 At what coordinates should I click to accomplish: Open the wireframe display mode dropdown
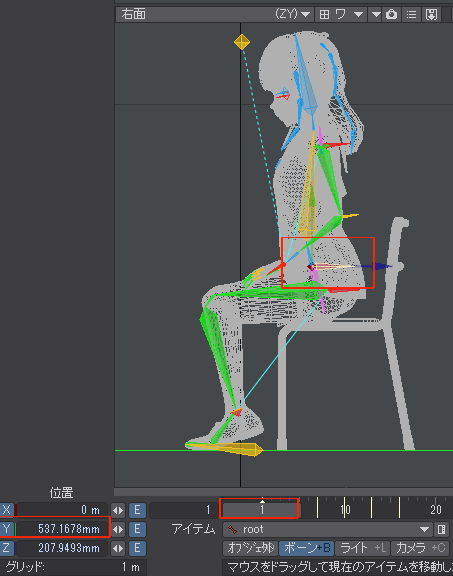(x=349, y=15)
